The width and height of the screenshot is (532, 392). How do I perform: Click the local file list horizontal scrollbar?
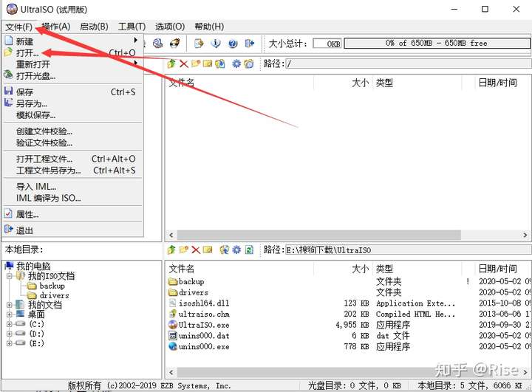347,372
